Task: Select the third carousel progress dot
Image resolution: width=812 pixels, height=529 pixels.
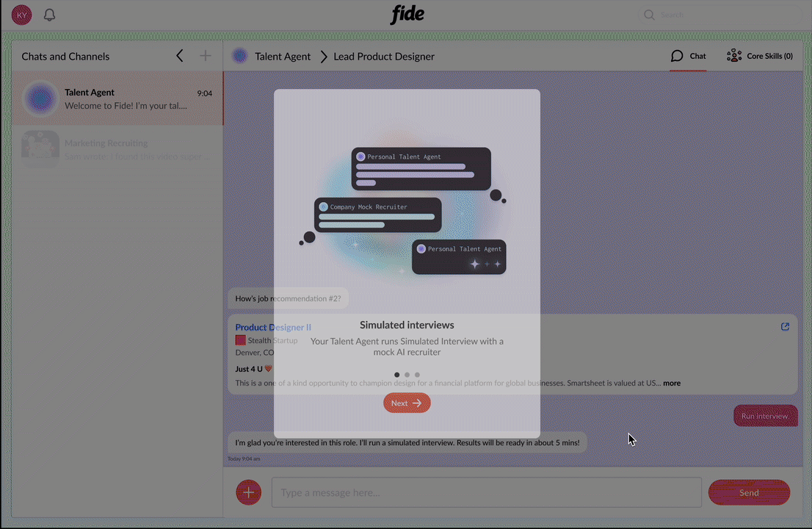Action: (x=417, y=375)
